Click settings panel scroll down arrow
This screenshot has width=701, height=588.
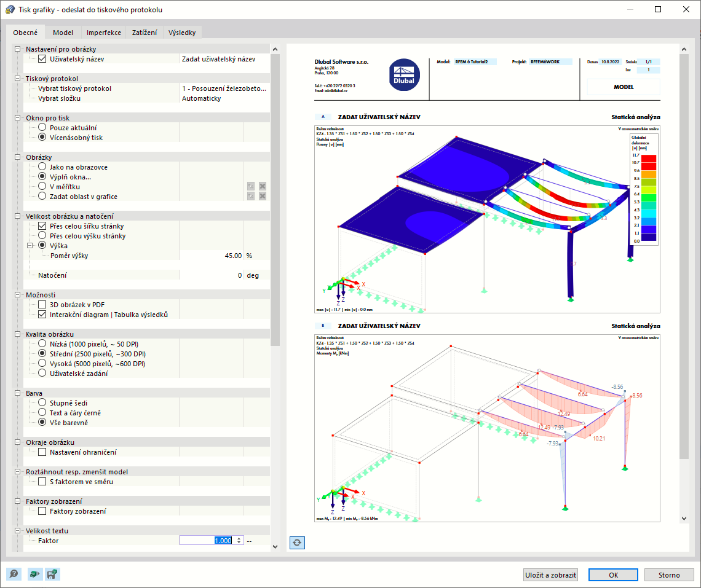(x=275, y=546)
